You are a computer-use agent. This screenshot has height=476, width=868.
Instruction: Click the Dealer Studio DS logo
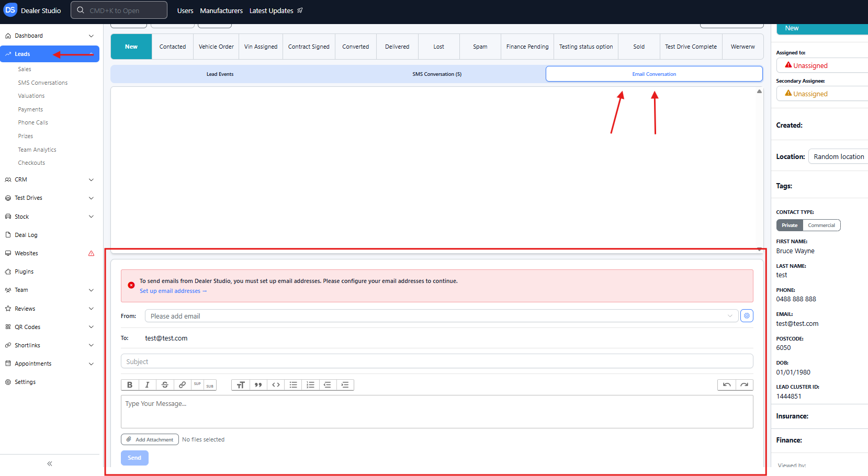[10, 10]
